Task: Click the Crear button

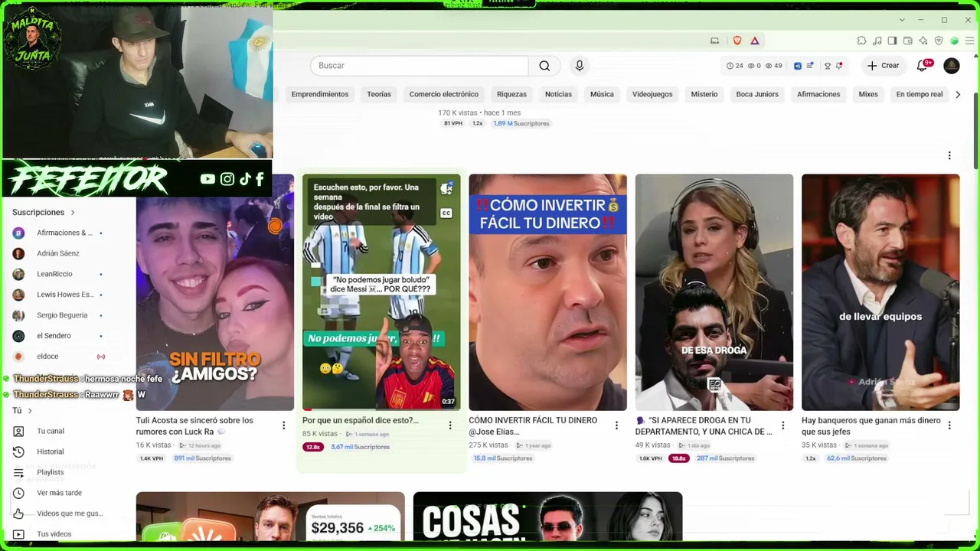Action: click(x=884, y=66)
